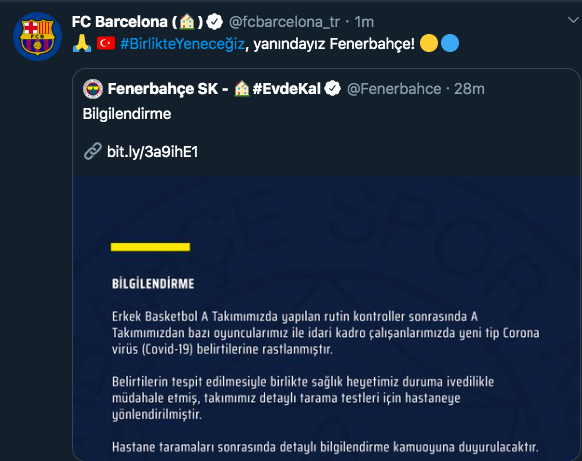Click the Turkish flag emoji

click(x=106, y=43)
